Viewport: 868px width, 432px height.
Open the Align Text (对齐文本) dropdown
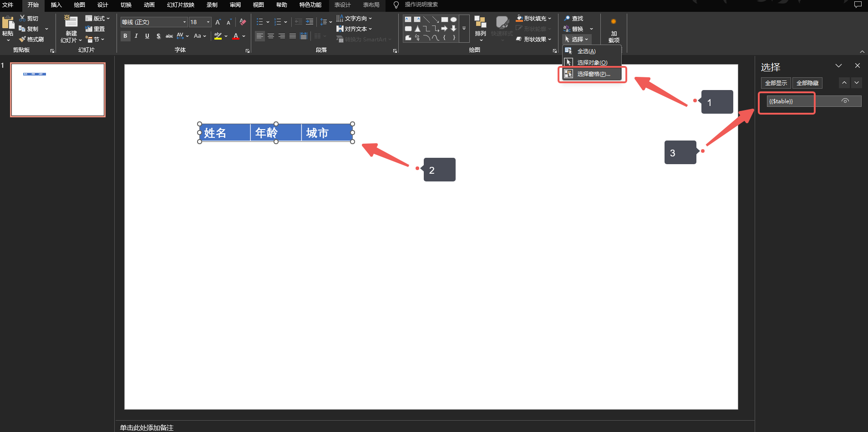click(354, 29)
